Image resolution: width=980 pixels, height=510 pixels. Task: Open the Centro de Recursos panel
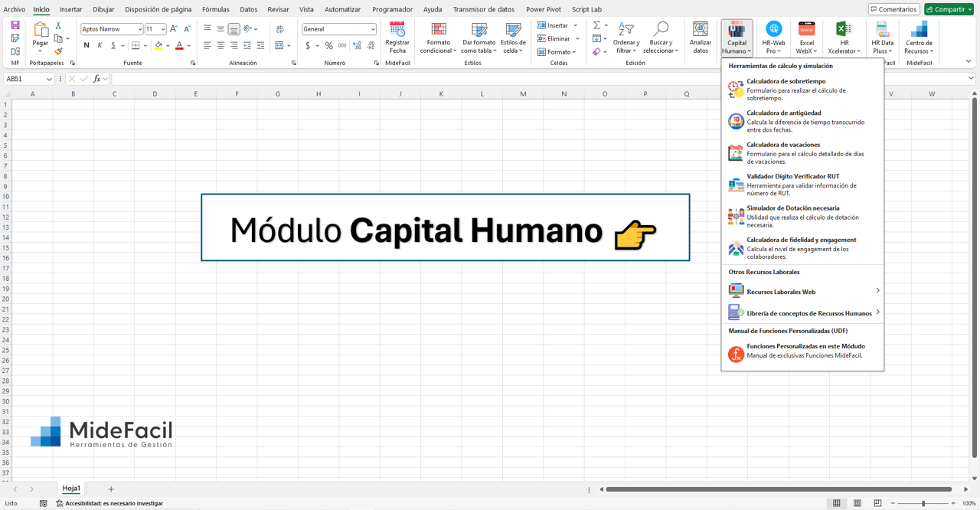pyautogui.click(x=918, y=37)
